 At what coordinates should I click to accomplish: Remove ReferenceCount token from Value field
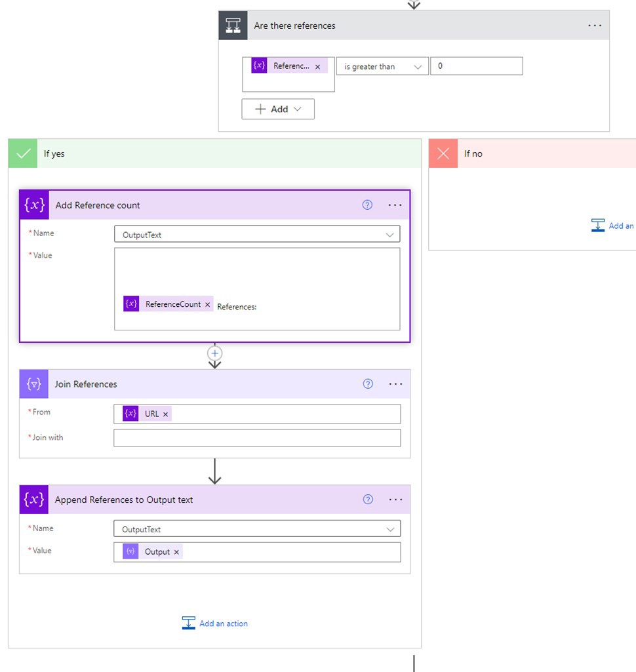[x=208, y=304]
